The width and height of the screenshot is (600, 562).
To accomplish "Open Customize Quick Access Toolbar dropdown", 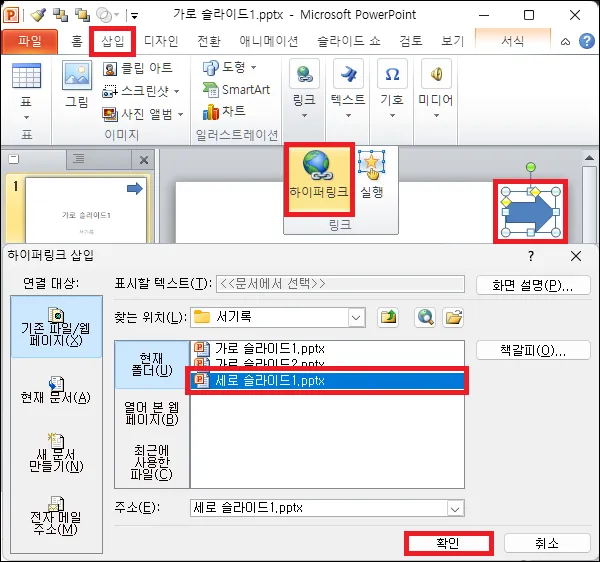I will [x=134, y=16].
